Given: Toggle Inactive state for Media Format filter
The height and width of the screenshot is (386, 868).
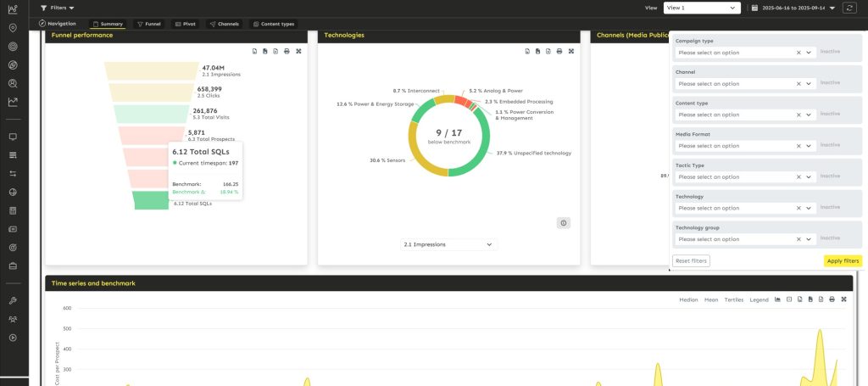Looking at the screenshot, I should (x=830, y=144).
